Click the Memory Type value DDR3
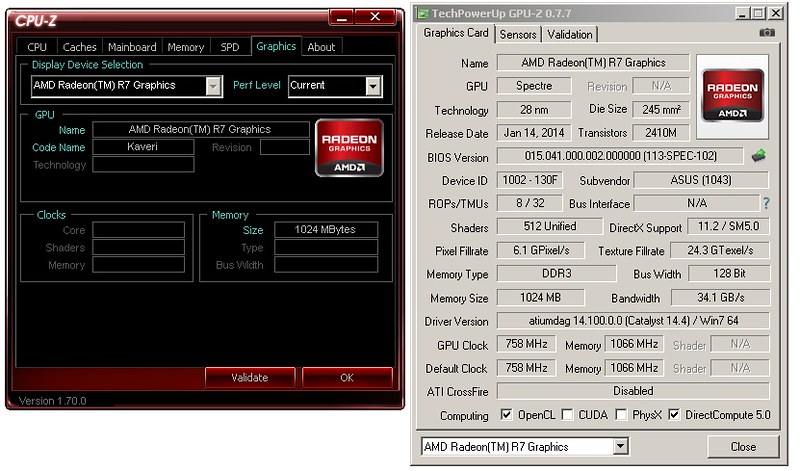Image resolution: width=800 pixels, height=471 pixels. [557, 273]
